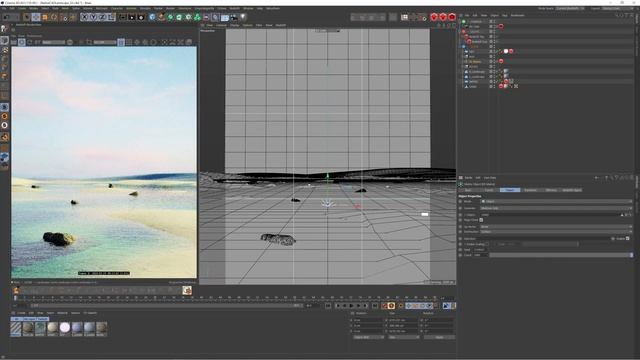Open the Create menu in Material Manager
Viewport: 640px width, 360px height.
click(x=21, y=313)
